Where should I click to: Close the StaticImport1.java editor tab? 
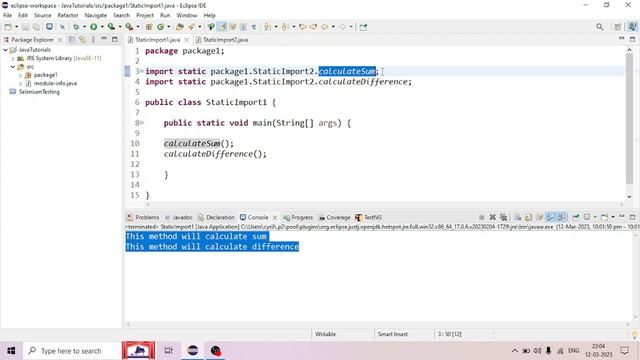point(187,40)
